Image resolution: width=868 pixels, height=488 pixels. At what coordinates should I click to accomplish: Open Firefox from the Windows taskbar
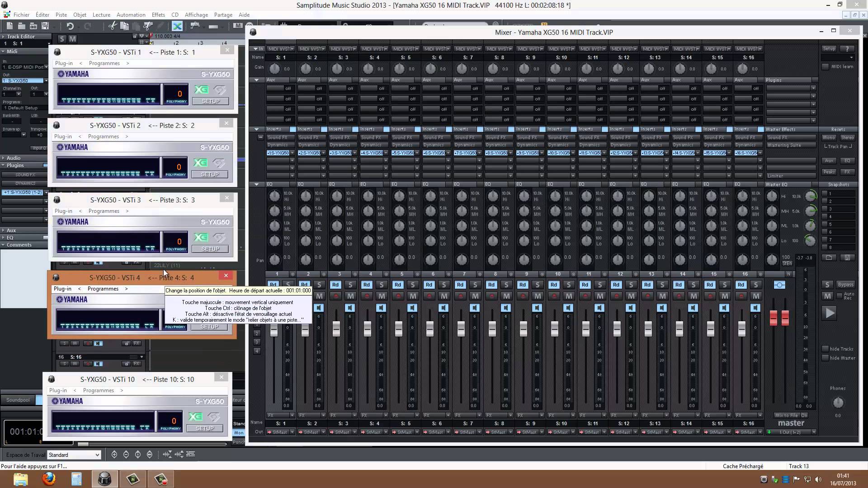(x=49, y=479)
